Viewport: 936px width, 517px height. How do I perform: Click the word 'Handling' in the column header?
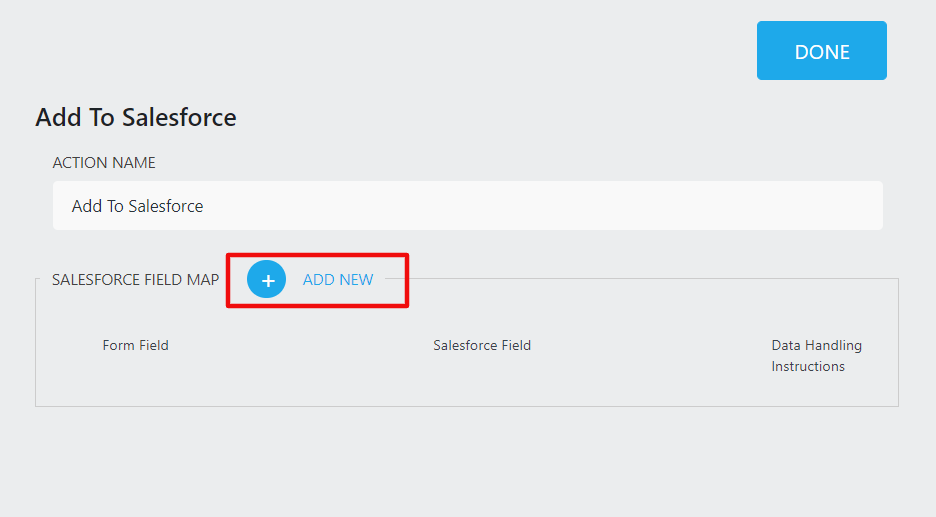(834, 345)
